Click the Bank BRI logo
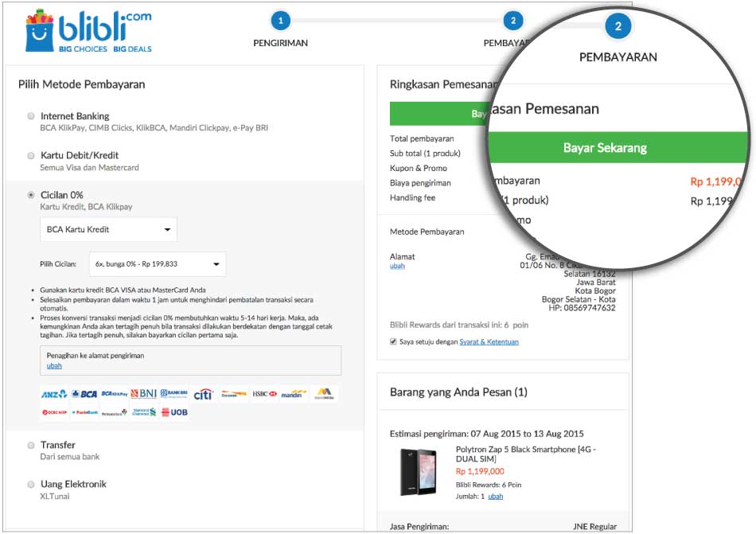Screen dimensions: 756x534 pyautogui.click(x=173, y=394)
